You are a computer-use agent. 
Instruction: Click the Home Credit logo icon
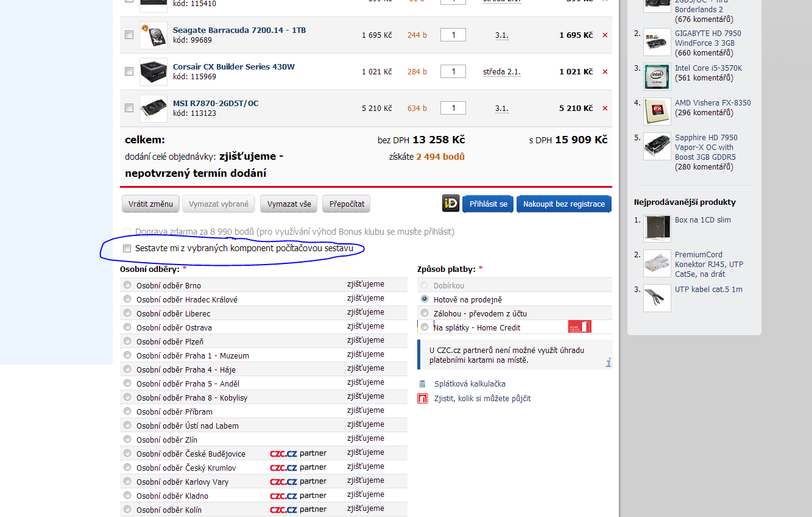point(579,327)
